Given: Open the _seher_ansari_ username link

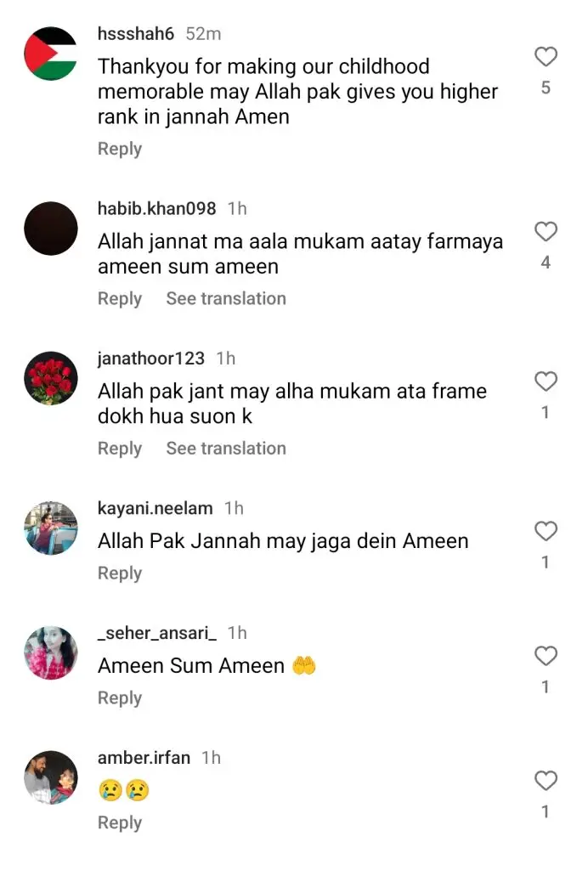Looking at the screenshot, I should point(157,633).
